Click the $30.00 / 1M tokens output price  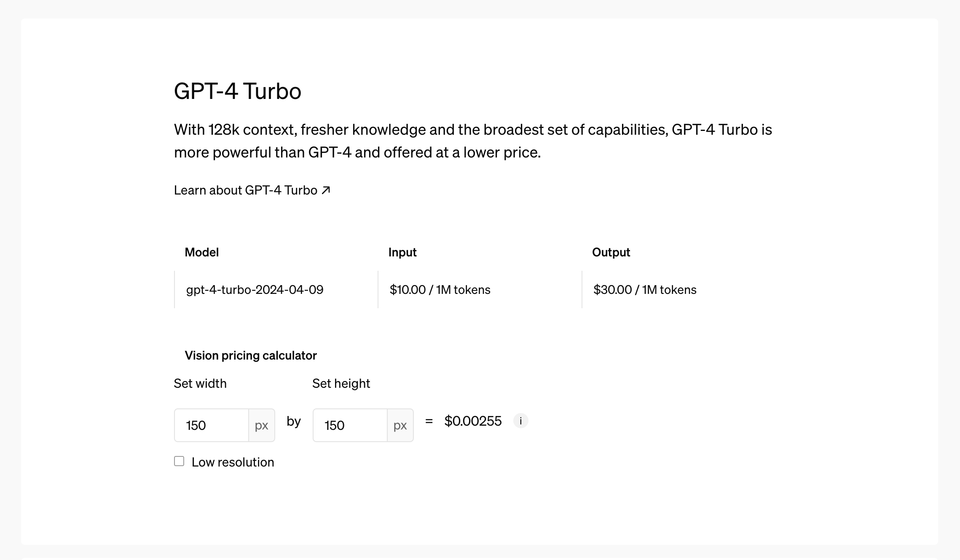[x=645, y=290]
